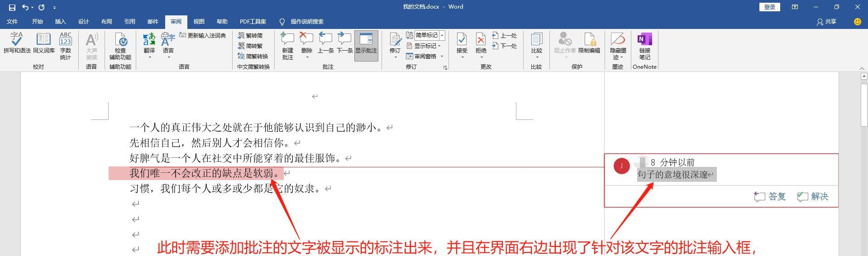
Task: Click the 登录 sign-in button
Action: 770,7
